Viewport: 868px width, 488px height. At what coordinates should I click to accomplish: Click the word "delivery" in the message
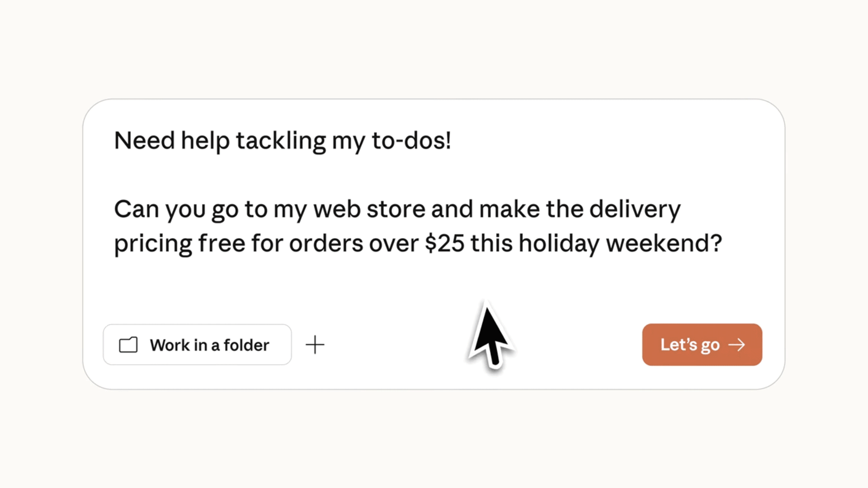(x=635, y=209)
